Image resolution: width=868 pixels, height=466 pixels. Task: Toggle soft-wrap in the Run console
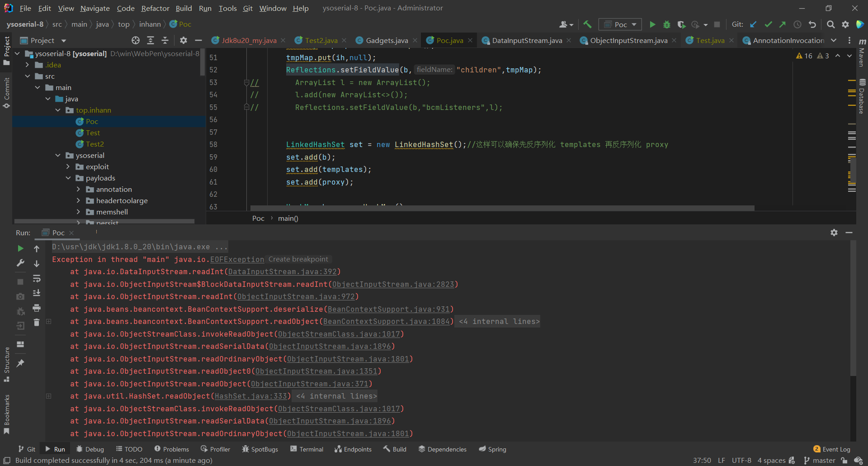pyautogui.click(x=37, y=278)
